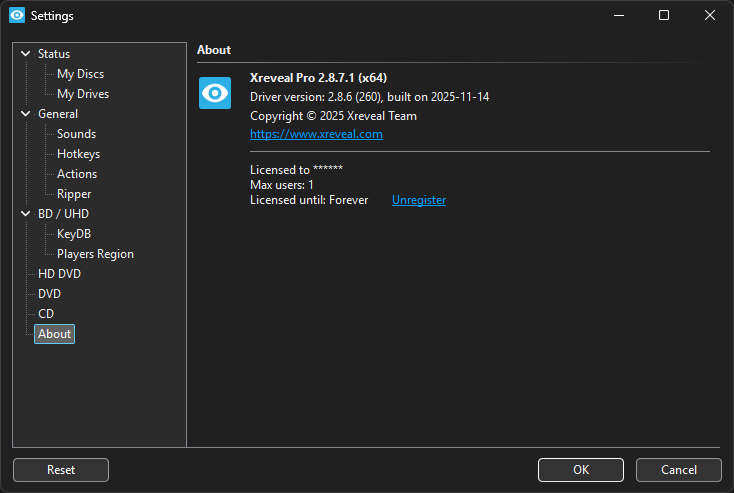Collapse the General tree section
The image size is (734, 493).
tap(25, 114)
